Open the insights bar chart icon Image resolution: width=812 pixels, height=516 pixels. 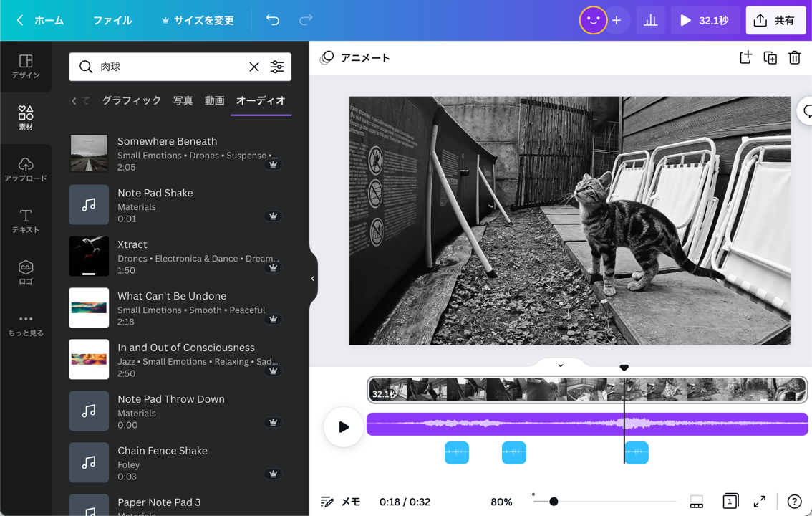pyautogui.click(x=650, y=20)
